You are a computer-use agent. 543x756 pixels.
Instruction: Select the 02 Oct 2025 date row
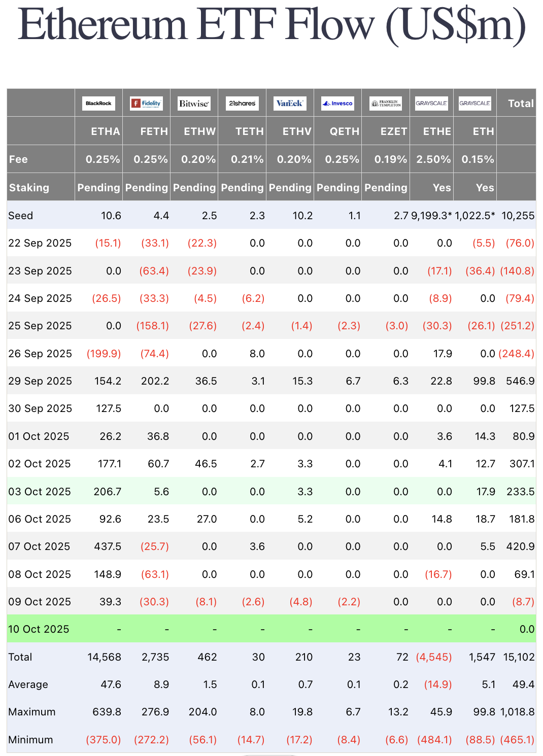pos(271,464)
